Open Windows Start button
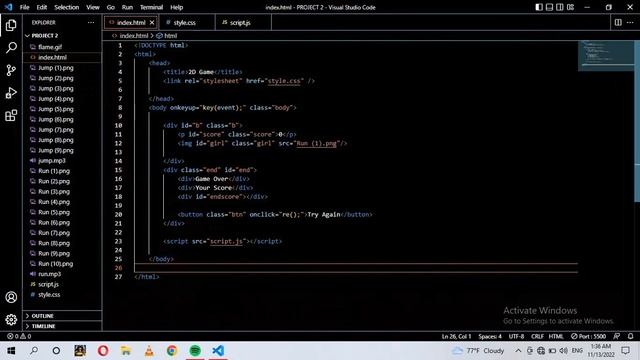The height and width of the screenshot is (360, 640). [x=11, y=351]
